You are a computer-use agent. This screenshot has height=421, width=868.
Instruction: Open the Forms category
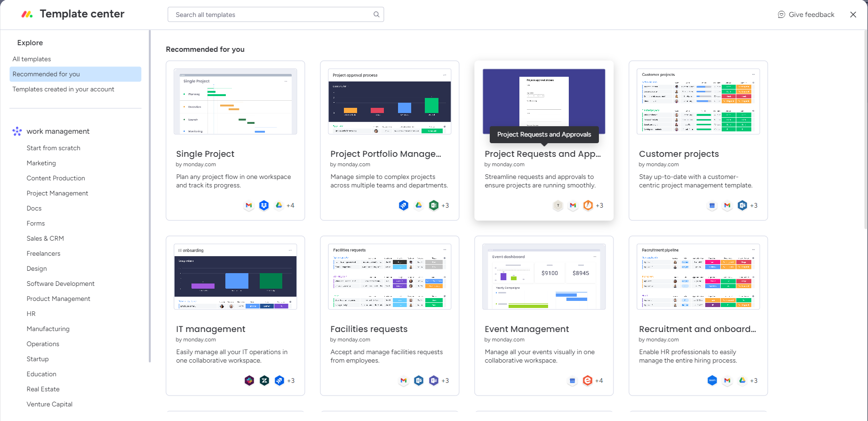(x=36, y=223)
